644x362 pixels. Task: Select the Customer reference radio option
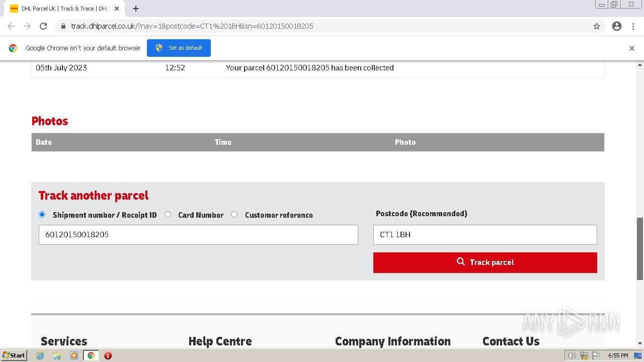[x=234, y=214]
